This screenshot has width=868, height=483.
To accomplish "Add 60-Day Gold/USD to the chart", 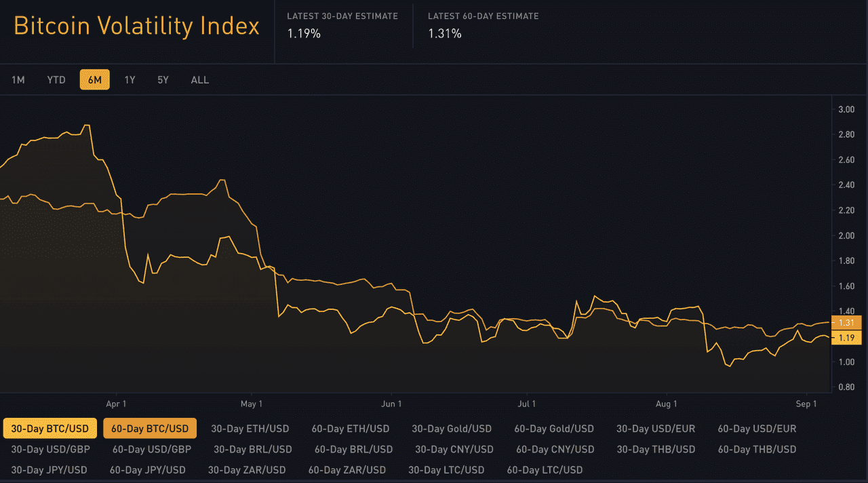I will pos(553,428).
